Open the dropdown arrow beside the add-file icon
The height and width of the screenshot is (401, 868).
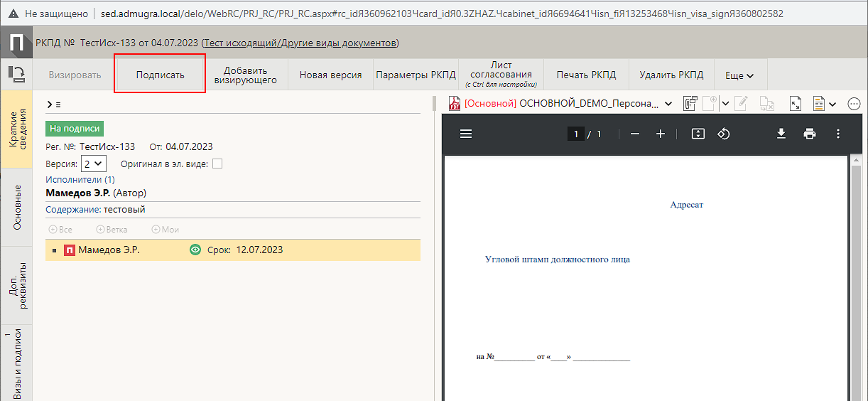(x=725, y=104)
